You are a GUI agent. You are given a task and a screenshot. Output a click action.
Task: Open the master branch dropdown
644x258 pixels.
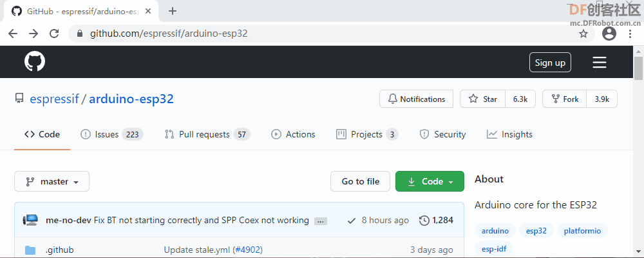(x=52, y=181)
